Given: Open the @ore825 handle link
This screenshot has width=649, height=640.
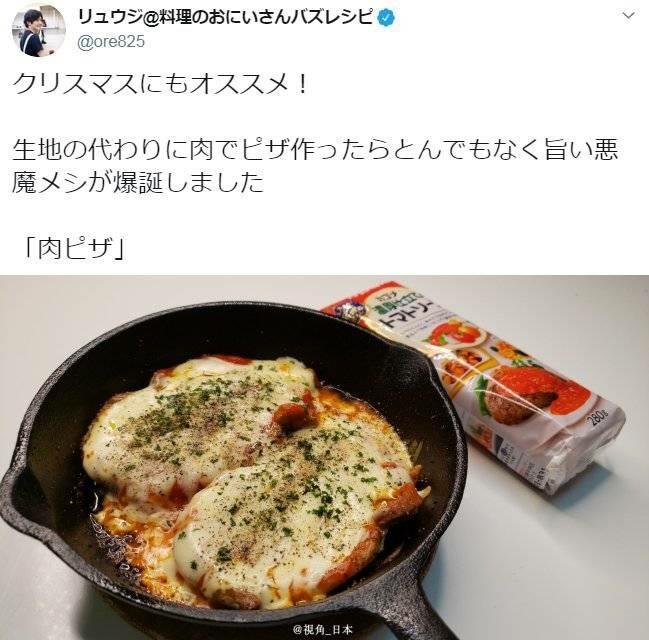Looking at the screenshot, I should [111, 42].
